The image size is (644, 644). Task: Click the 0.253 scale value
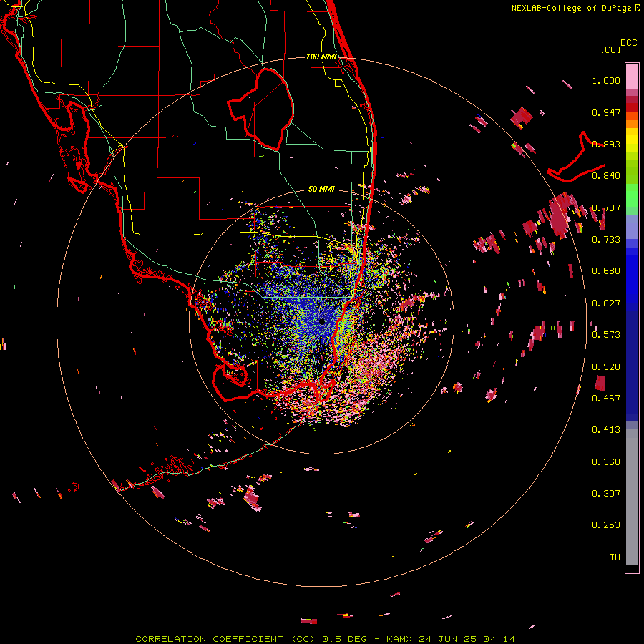606,525
